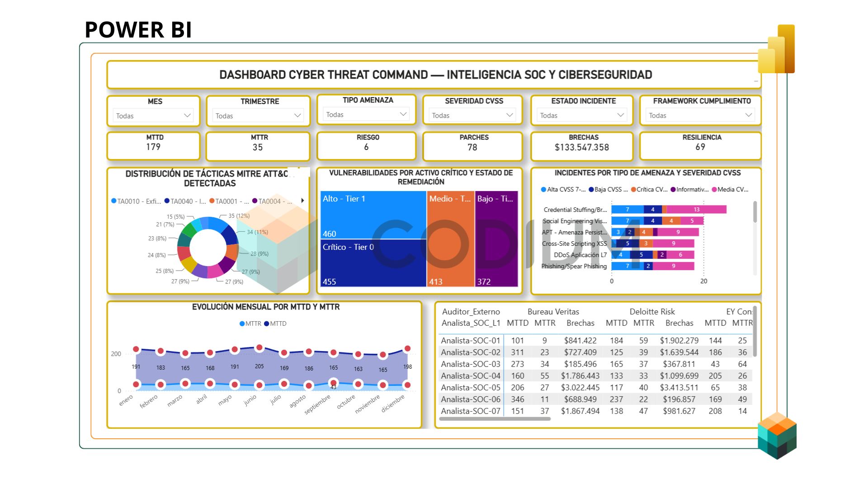Screen dimensions: 868x488
Task: Select the Alta CVSS legend entry
Action: coord(563,189)
